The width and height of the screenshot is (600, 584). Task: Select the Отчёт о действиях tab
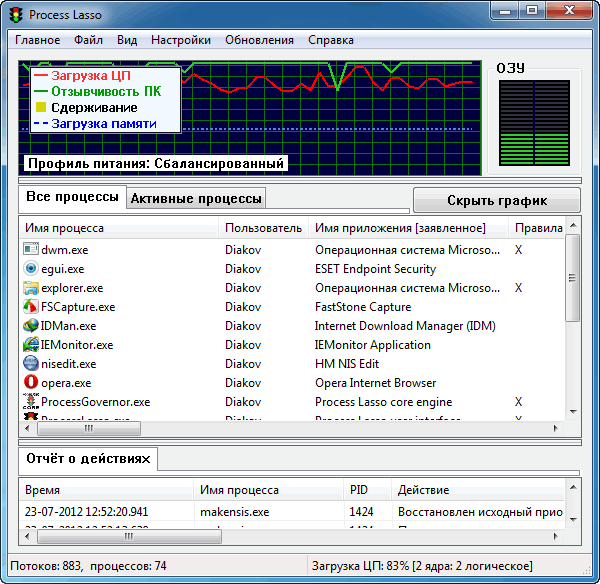89,459
